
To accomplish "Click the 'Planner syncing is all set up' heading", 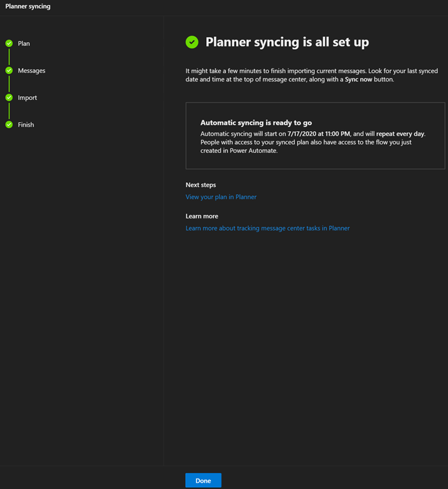I will click(287, 42).
